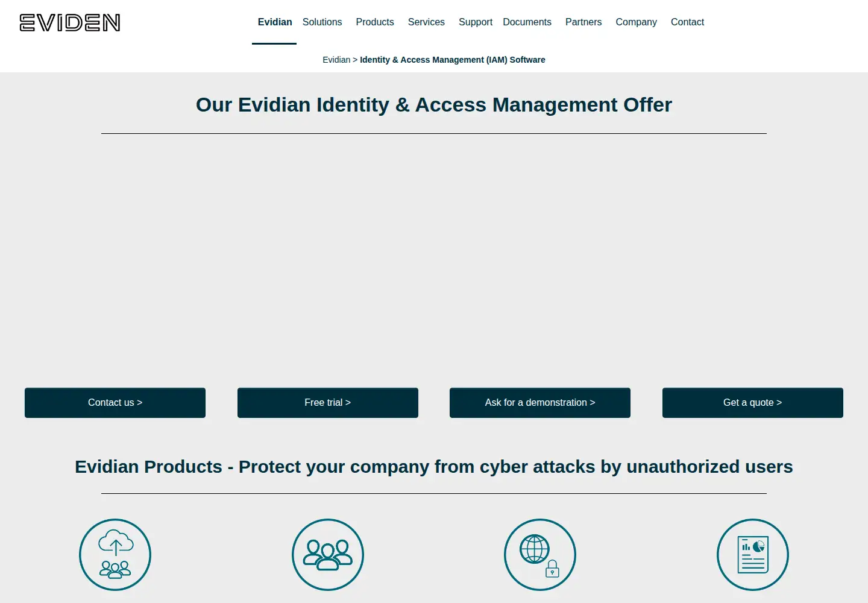Open the Services menu

[426, 22]
